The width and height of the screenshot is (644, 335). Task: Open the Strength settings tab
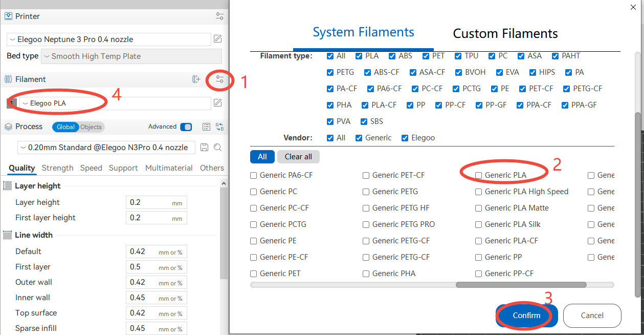pyautogui.click(x=57, y=168)
